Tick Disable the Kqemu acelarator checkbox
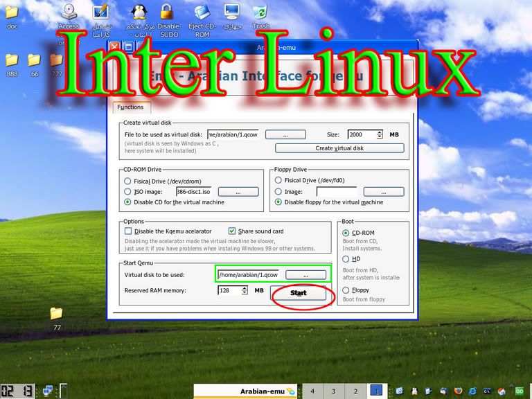The width and height of the screenshot is (532, 399). point(128,231)
